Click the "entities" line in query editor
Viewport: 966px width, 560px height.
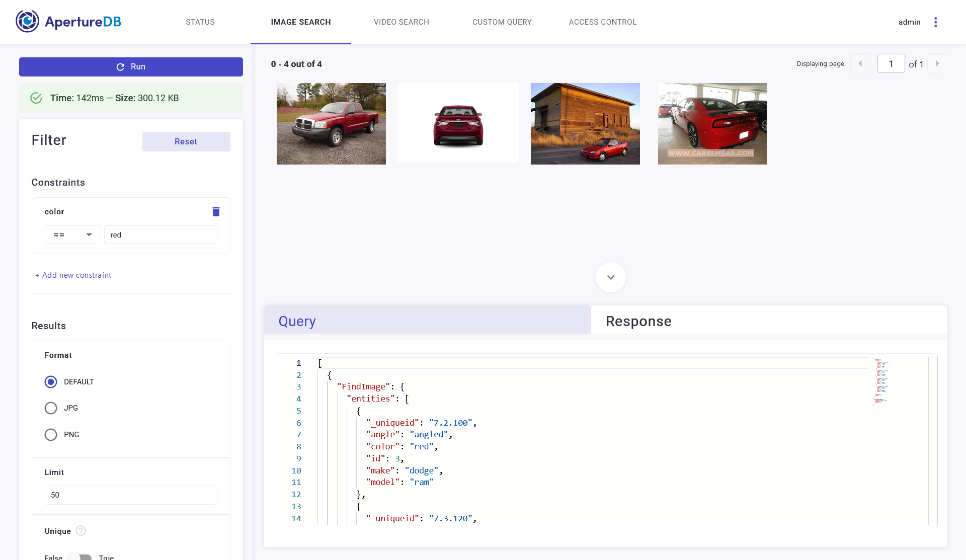pyautogui.click(x=378, y=398)
